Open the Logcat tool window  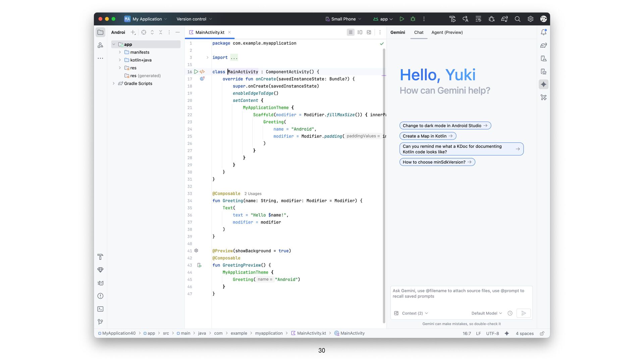[100, 283]
